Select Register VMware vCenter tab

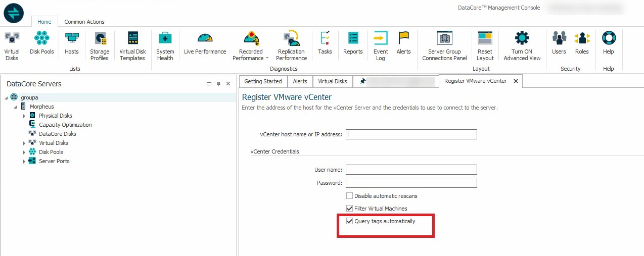pyautogui.click(x=476, y=81)
